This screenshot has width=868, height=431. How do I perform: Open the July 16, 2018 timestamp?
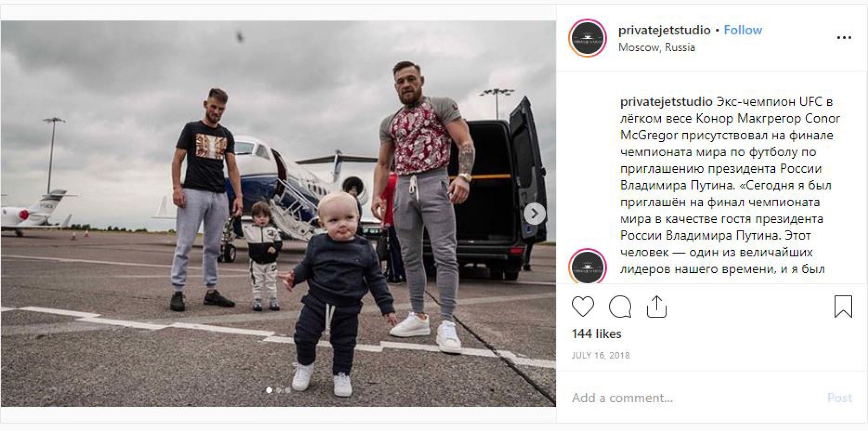coord(601,355)
